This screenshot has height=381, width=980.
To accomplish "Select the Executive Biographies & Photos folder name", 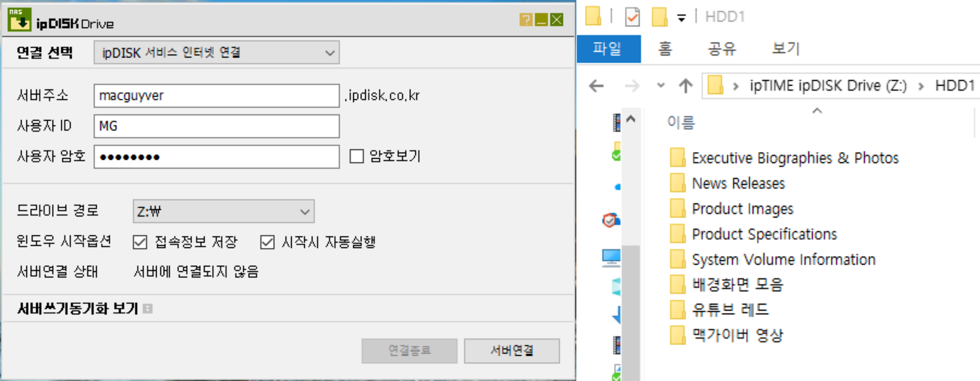I will [x=795, y=158].
